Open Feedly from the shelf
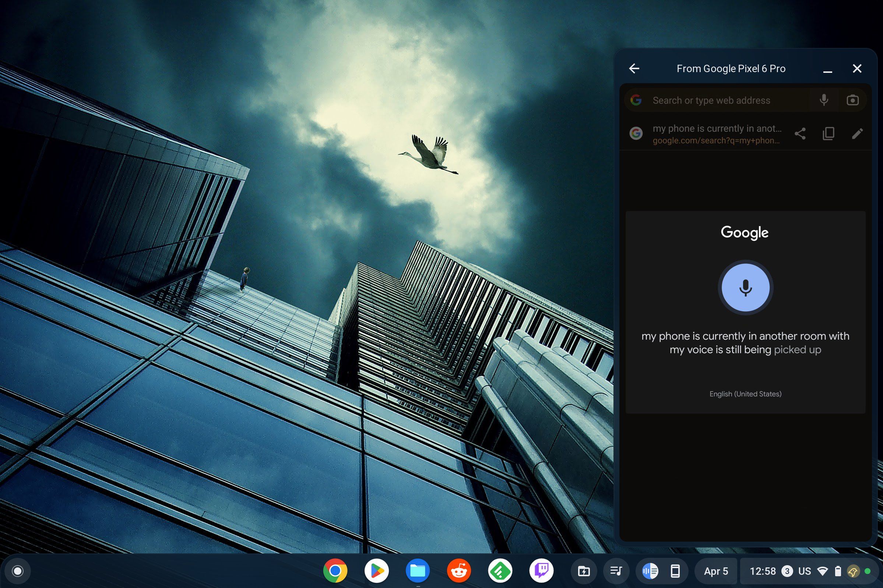The width and height of the screenshot is (883, 588). click(x=500, y=571)
